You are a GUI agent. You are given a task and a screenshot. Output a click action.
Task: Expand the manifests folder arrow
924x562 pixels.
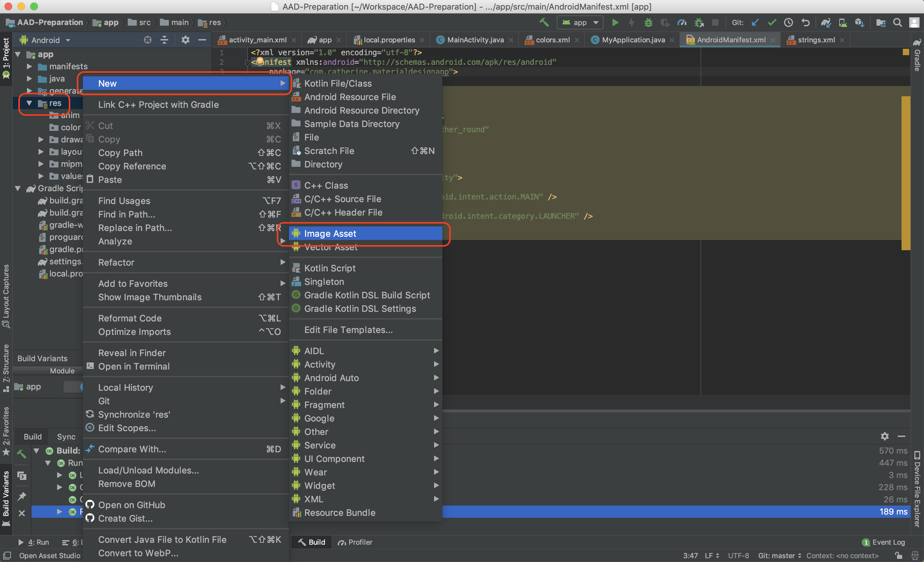29,66
